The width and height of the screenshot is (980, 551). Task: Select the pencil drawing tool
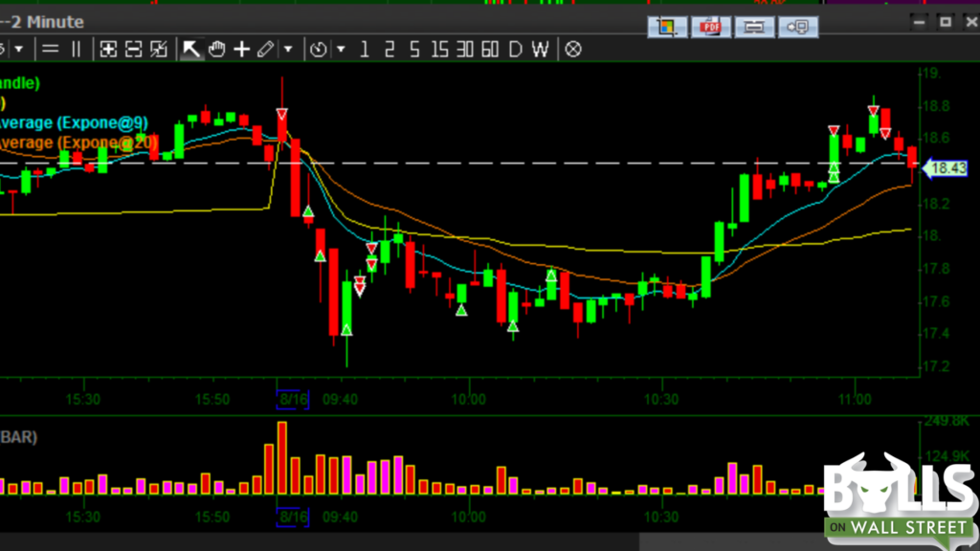coord(265,49)
